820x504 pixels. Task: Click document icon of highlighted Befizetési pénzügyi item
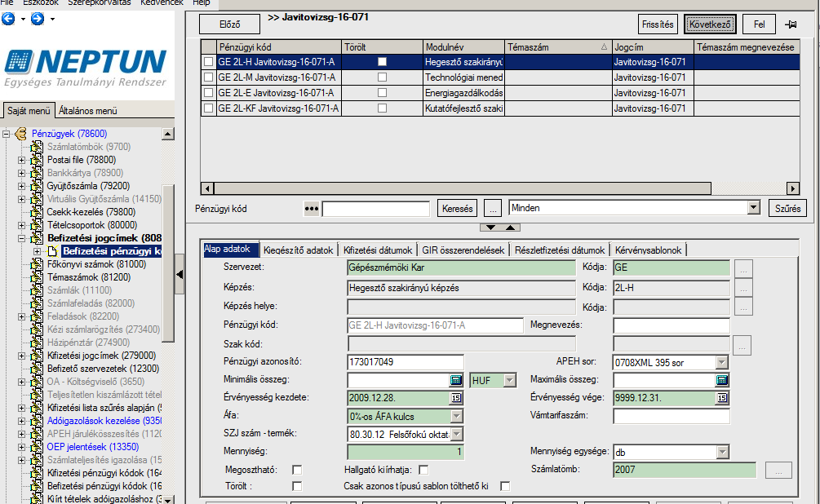tap(52, 251)
